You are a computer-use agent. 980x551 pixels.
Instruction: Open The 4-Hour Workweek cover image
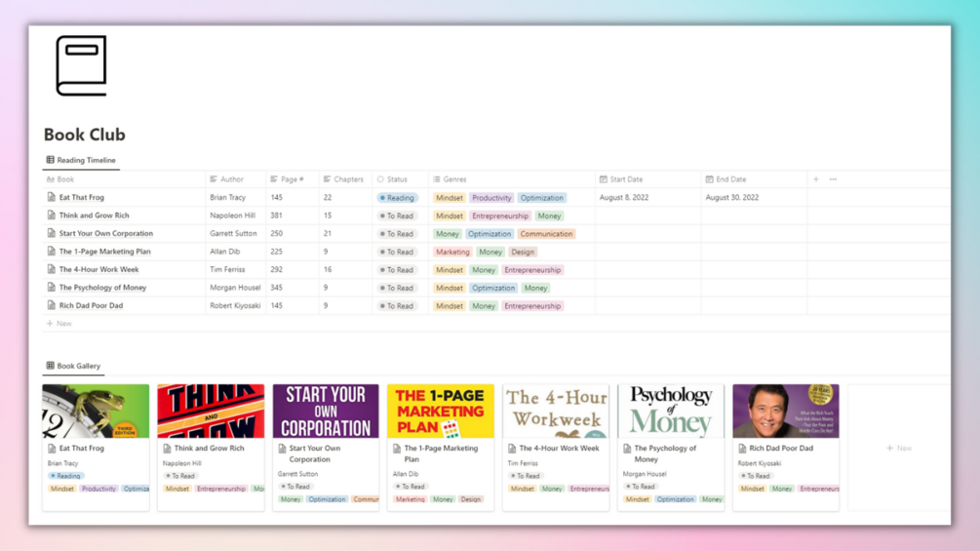tap(556, 412)
